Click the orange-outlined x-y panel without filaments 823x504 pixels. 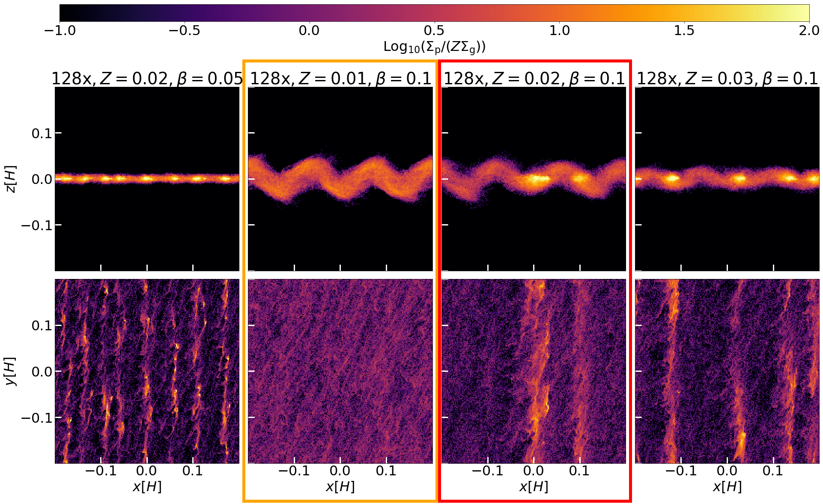click(x=340, y=371)
